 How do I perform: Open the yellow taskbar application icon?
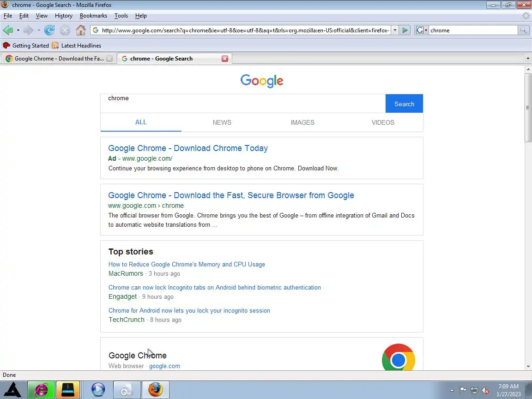pyautogui.click(x=67, y=389)
